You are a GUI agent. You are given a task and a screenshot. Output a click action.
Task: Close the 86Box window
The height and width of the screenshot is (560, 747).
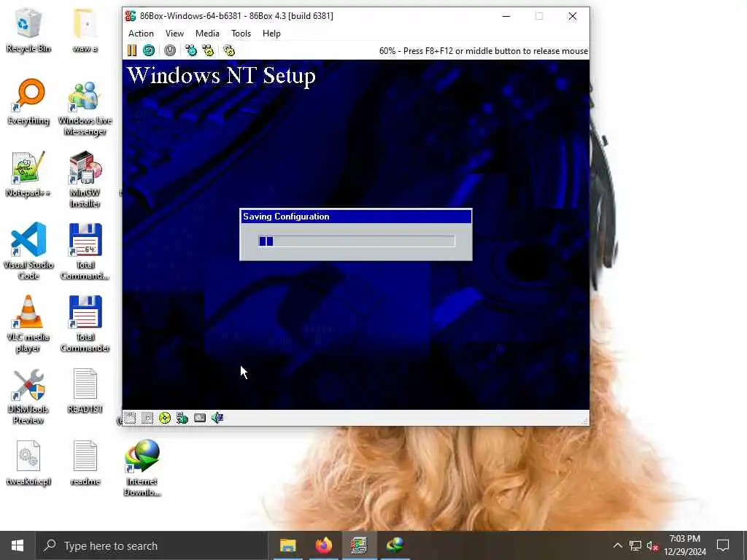coord(573,16)
